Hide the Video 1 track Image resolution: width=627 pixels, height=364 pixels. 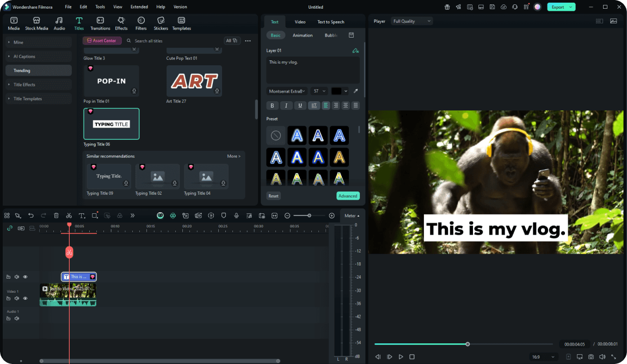(25, 299)
